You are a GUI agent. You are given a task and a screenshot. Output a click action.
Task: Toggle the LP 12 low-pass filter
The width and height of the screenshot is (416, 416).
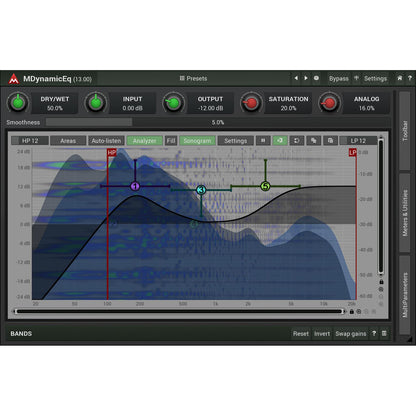coord(358,141)
